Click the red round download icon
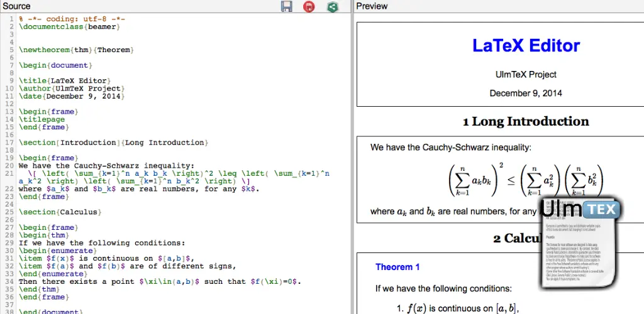Viewport: 644px width, 314px height. 309,6
